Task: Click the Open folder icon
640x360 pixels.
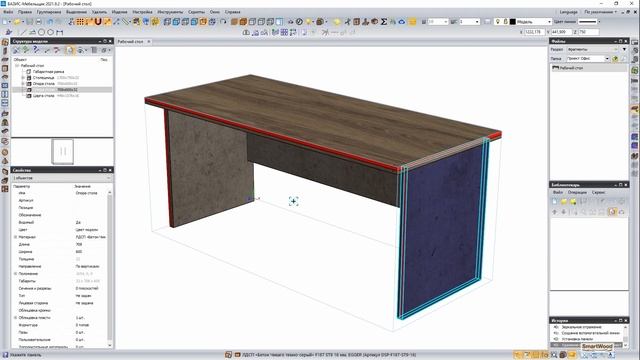Action: pyautogui.click(x=17, y=22)
